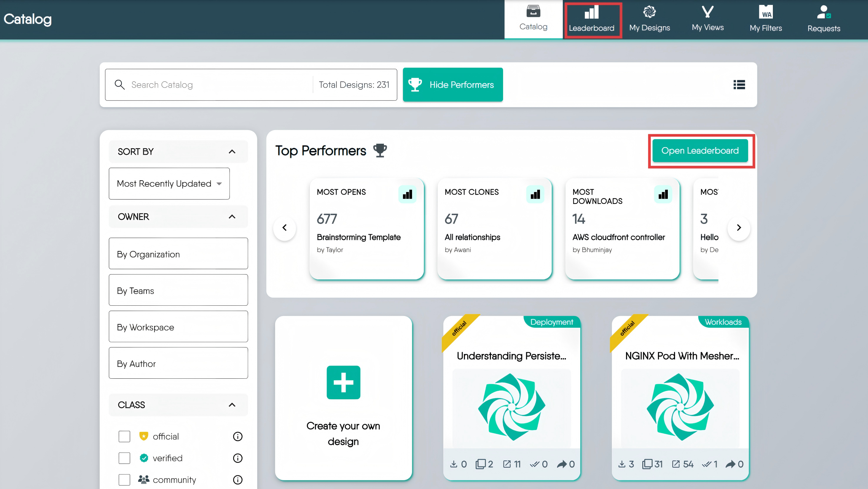868x489 pixels.
Task: Collapse the CLASS filter section
Action: (x=232, y=405)
